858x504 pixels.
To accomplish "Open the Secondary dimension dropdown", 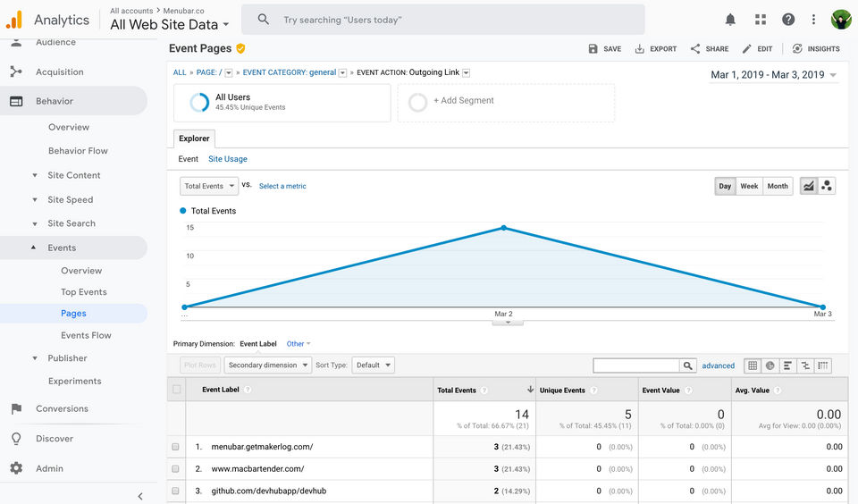I will [267, 365].
